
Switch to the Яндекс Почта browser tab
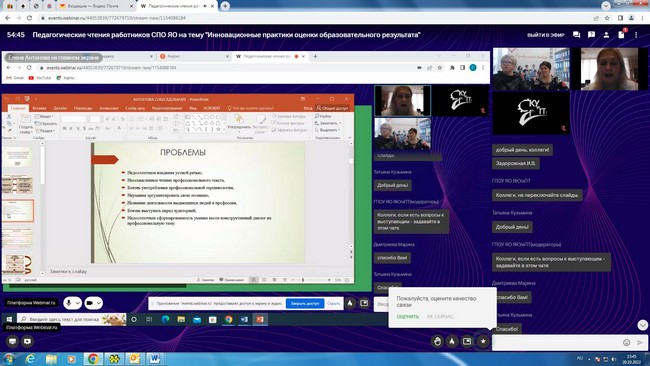[94, 6]
